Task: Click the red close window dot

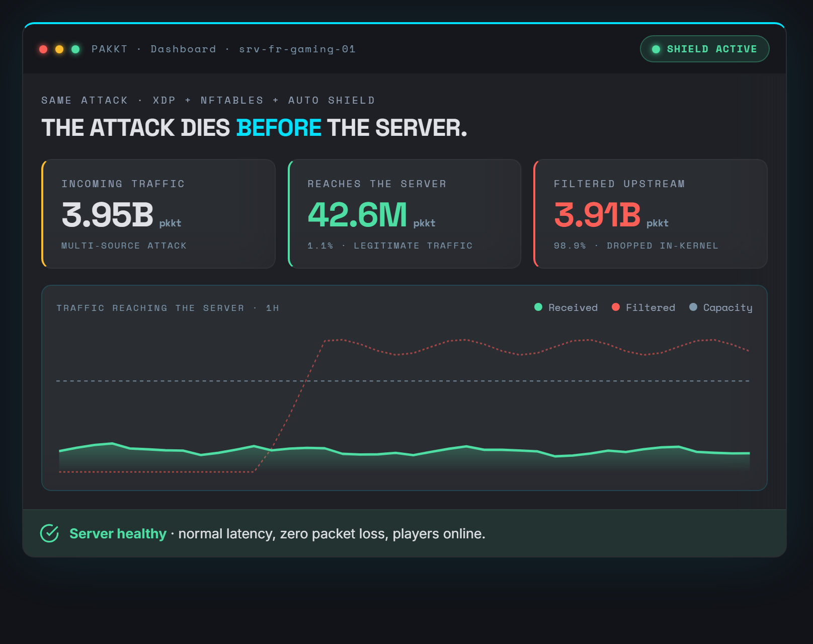Action: 43,49
